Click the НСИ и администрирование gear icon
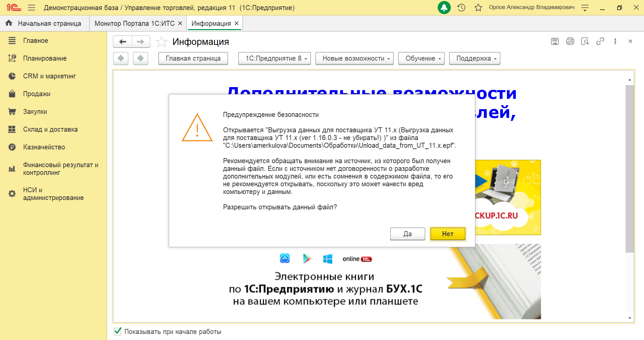Image resolution: width=644 pixels, height=340 pixels. pyautogui.click(x=12, y=194)
